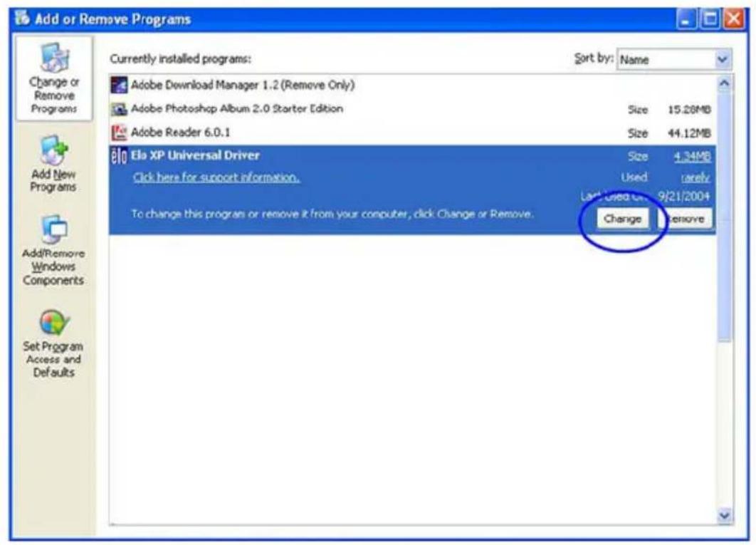
Task: Open Add/Remove Windows Components
Action: point(53,250)
